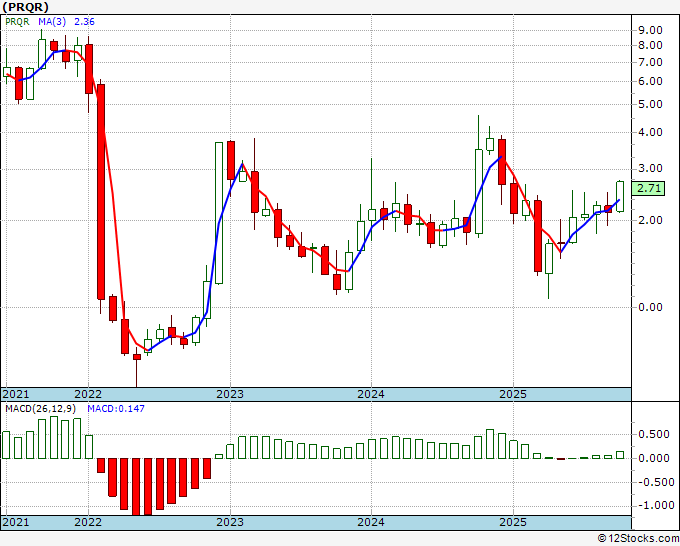Click the 9.00 price axis label
680x546 pixels.
(650, 30)
